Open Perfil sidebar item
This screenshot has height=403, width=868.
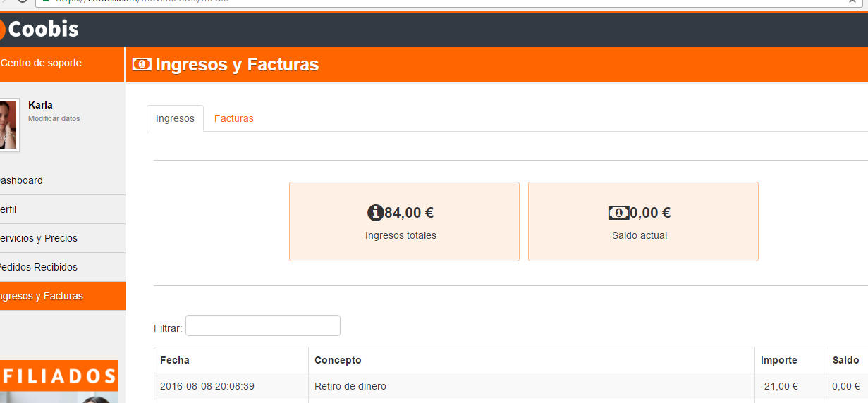point(8,209)
